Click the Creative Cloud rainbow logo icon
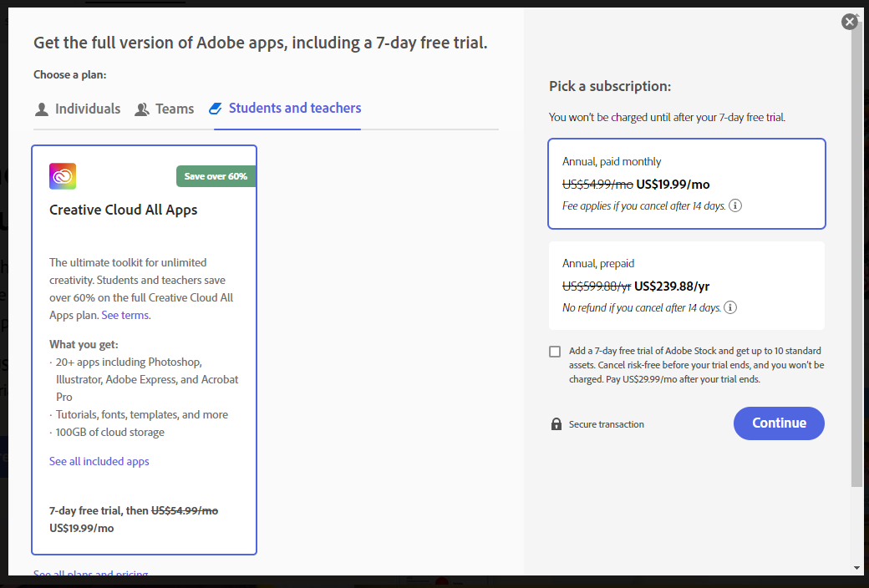The height and width of the screenshot is (588, 869). (63, 176)
